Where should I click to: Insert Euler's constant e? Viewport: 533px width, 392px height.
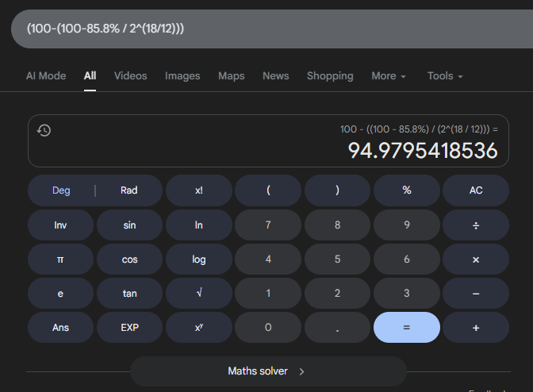(60, 294)
